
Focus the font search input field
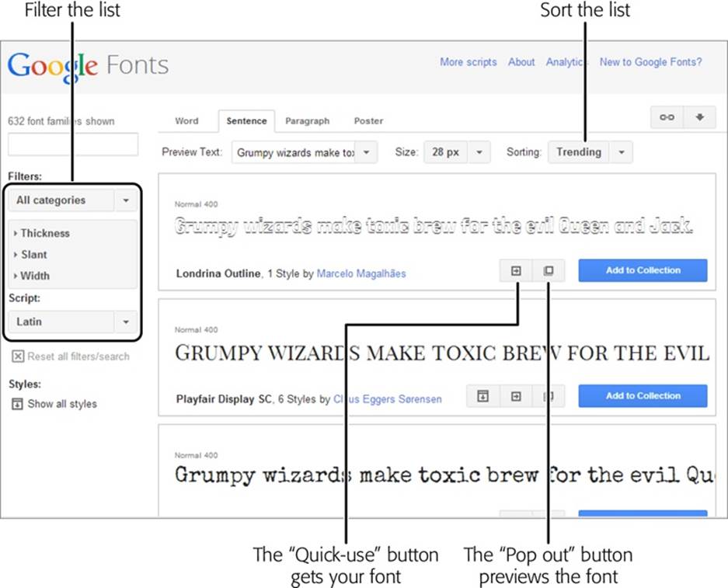click(73, 144)
